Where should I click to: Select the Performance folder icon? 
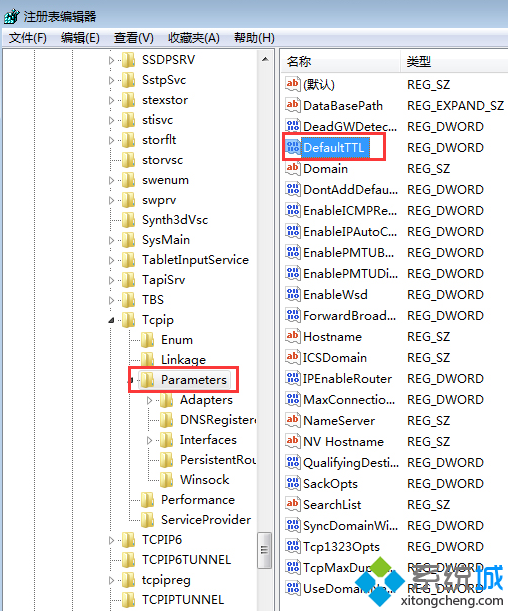pyautogui.click(x=147, y=500)
